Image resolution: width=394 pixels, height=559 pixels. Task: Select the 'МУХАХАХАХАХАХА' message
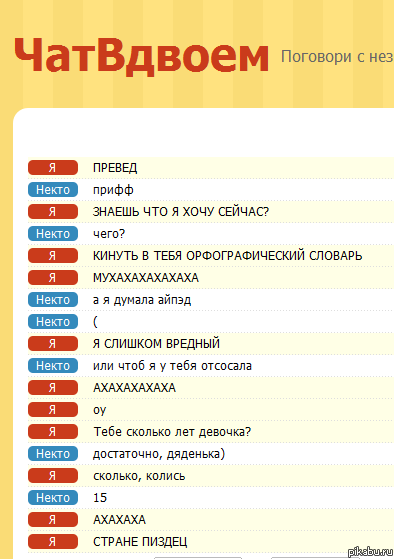145,278
